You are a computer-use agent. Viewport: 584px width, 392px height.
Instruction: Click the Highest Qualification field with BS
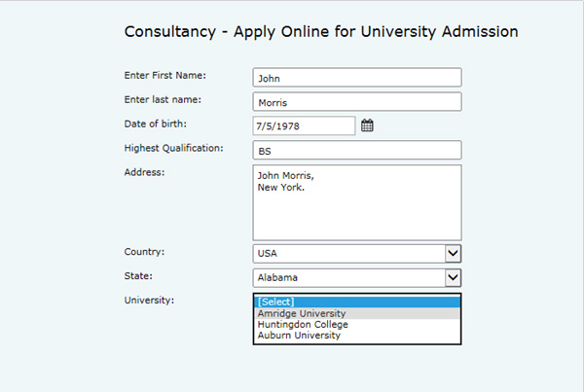(357, 150)
